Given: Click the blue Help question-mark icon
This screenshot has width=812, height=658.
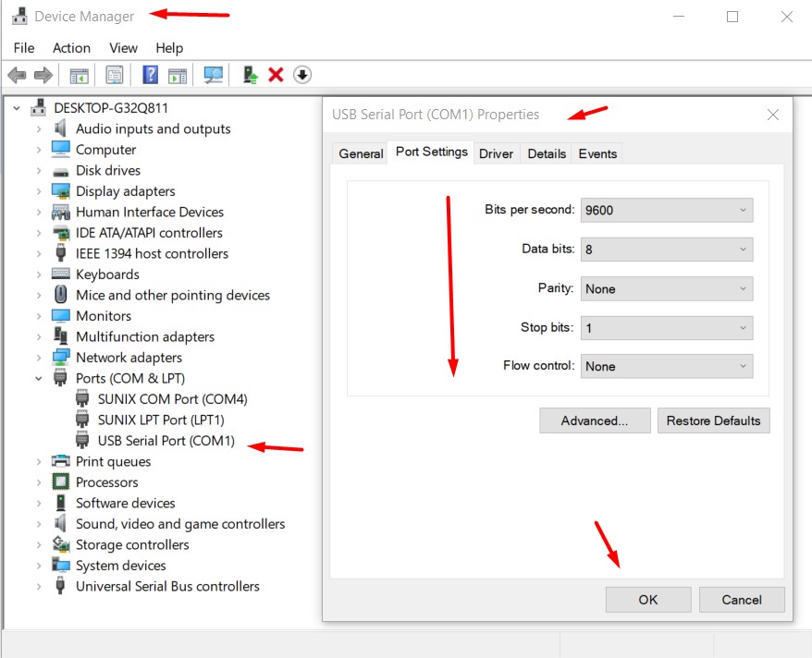Looking at the screenshot, I should (x=150, y=75).
